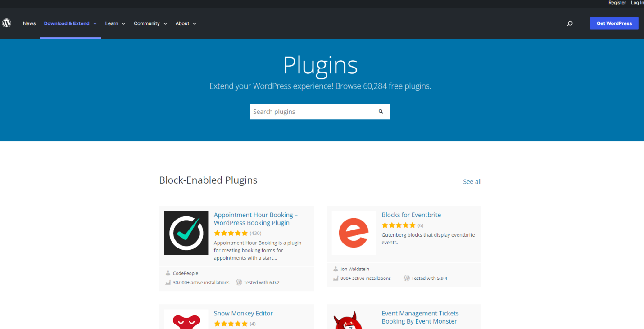The height and width of the screenshot is (329, 644).
Task: Click the Appointment Hour Booking star rating
Action: click(231, 233)
